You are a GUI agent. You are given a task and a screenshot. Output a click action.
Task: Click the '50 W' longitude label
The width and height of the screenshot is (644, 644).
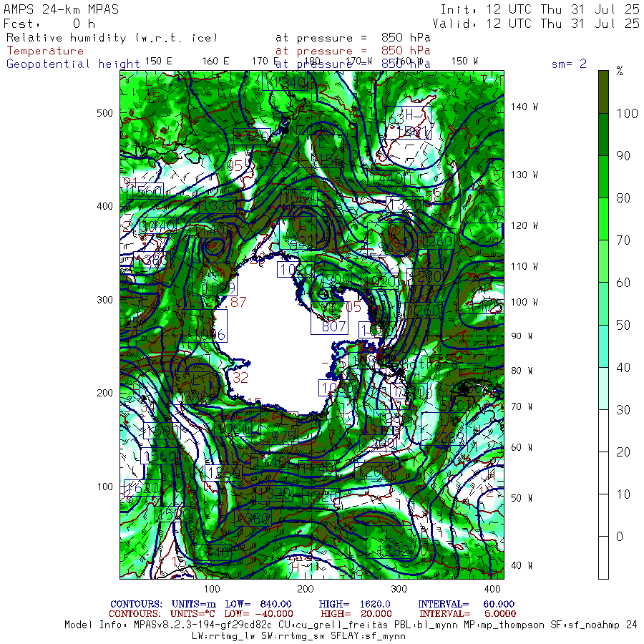click(522, 498)
